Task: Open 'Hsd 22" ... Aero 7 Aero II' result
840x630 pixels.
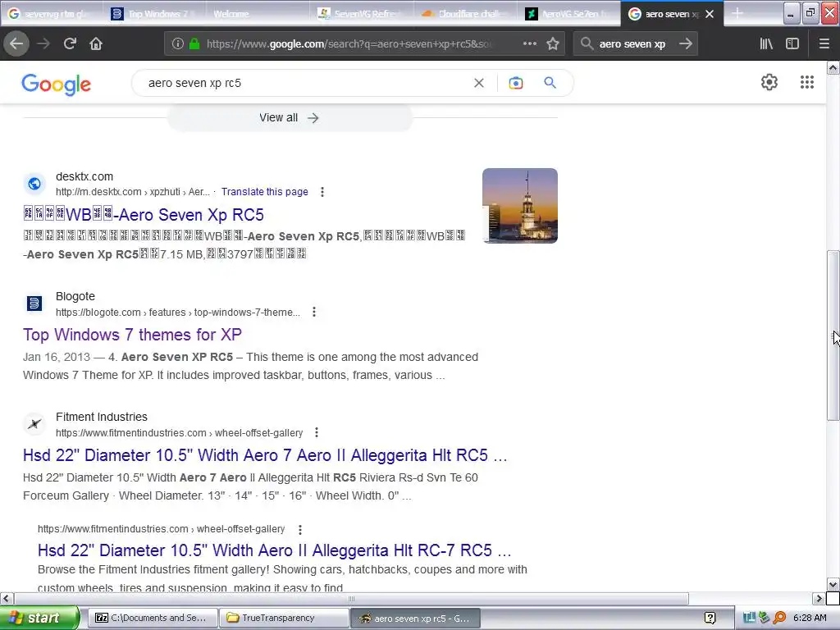Action: pyautogui.click(x=265, y=455)
